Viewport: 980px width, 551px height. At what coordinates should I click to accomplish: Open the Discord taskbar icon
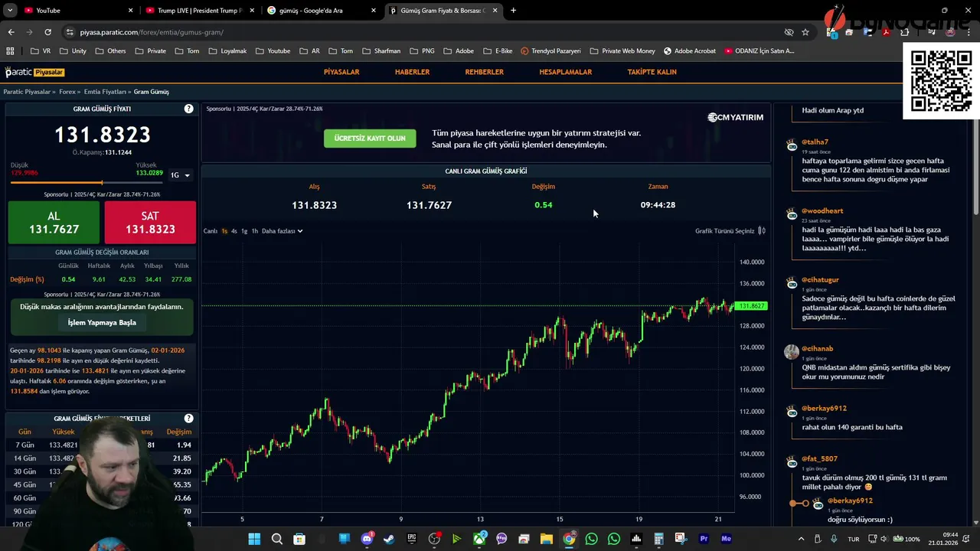[x=367, y=539]
